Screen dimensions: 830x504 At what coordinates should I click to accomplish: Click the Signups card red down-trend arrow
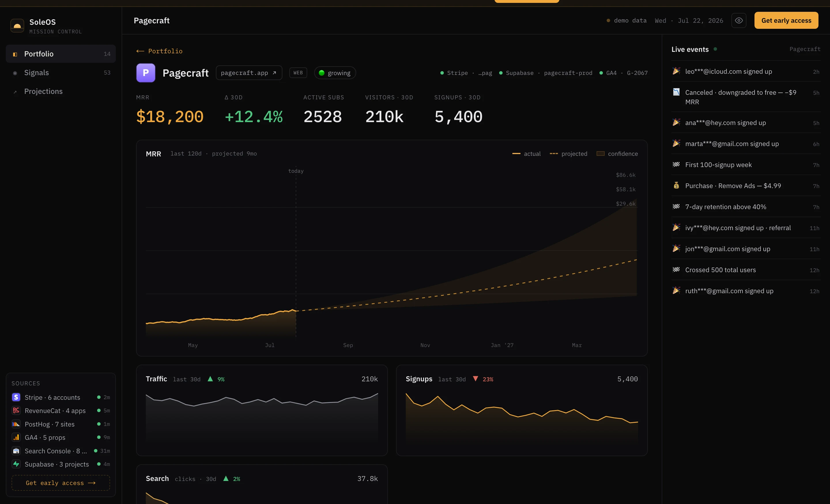click(475, 379)
